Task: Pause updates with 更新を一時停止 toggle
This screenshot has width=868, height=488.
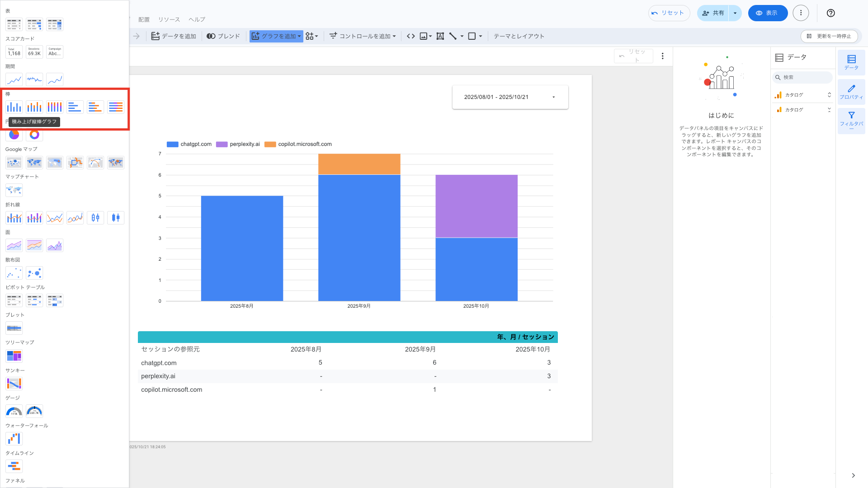Action: point(829,36)
